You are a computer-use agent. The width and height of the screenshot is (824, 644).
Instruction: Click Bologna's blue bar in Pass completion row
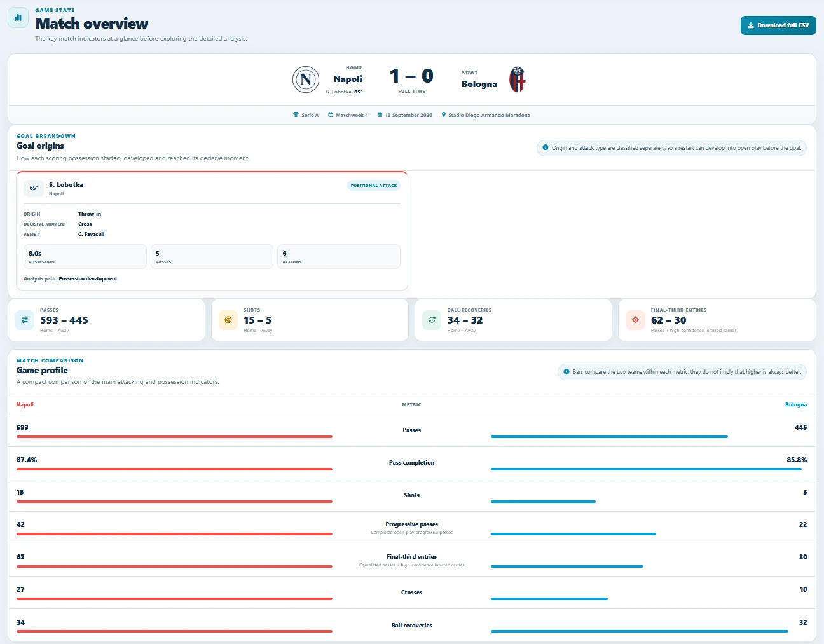point(646,469)
